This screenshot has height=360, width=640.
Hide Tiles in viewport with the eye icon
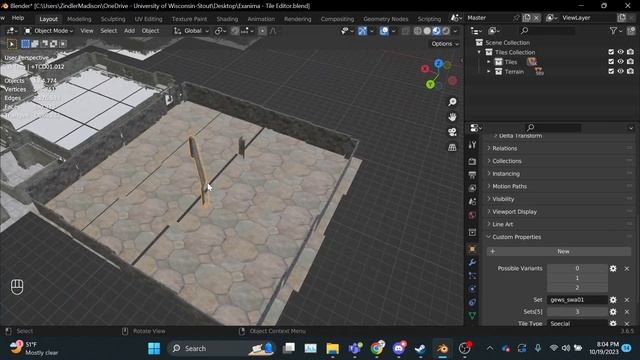coord(620,62)
